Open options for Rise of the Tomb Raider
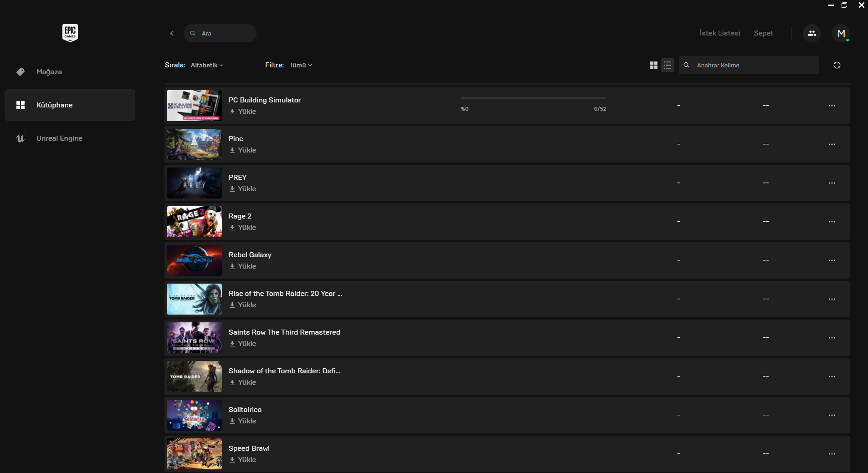 (x=832, y=299)
